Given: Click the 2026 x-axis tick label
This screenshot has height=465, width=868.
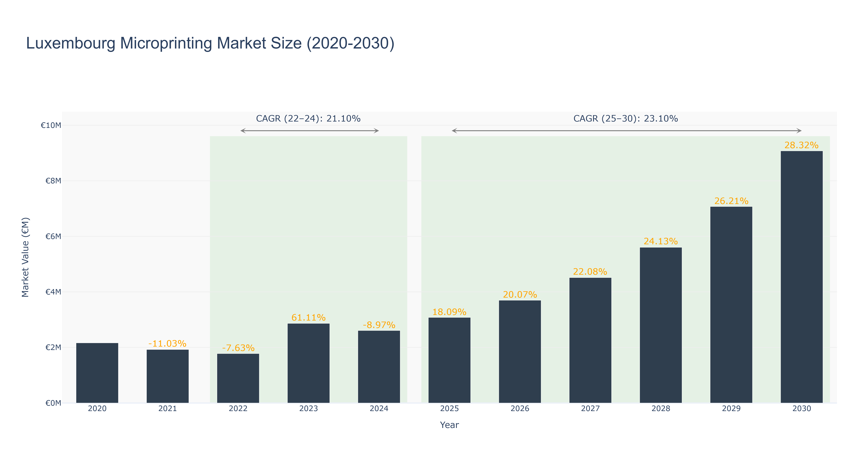Looking at the screenshot, I should (x=520, y=409).
